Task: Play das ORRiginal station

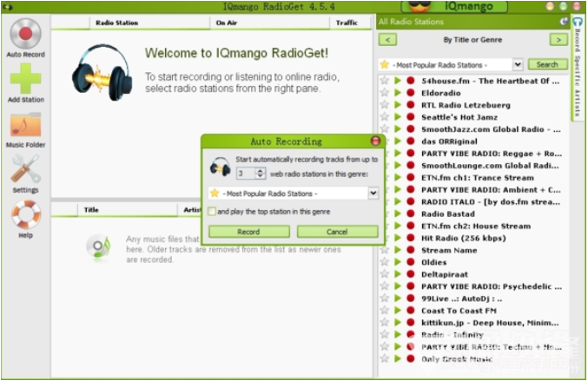Action: [x=398, y=141]
